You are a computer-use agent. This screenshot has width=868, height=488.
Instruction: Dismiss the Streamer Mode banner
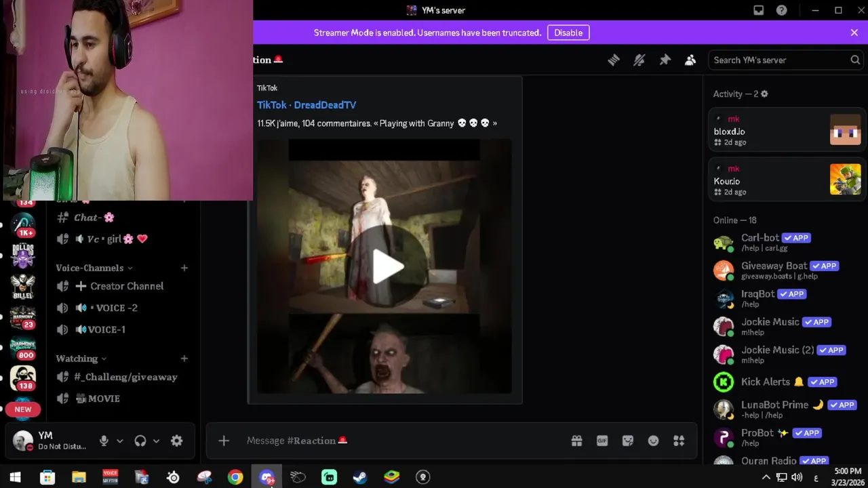854,33
